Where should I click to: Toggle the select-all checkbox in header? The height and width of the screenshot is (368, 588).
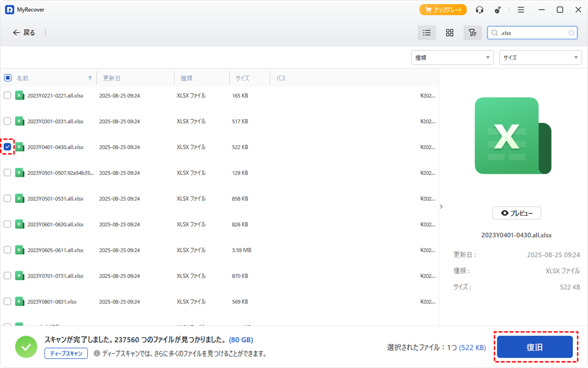point(8,78)
